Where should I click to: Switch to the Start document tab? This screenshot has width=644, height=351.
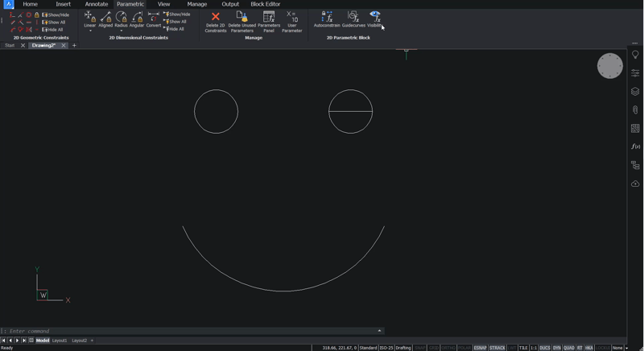pyautogui.click(x=10, y=46)
